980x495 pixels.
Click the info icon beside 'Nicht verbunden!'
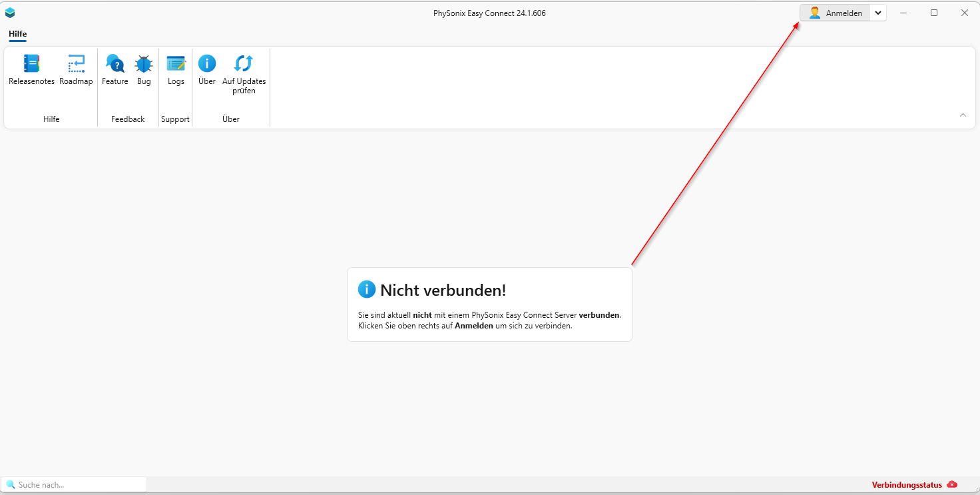click(367, 289)
